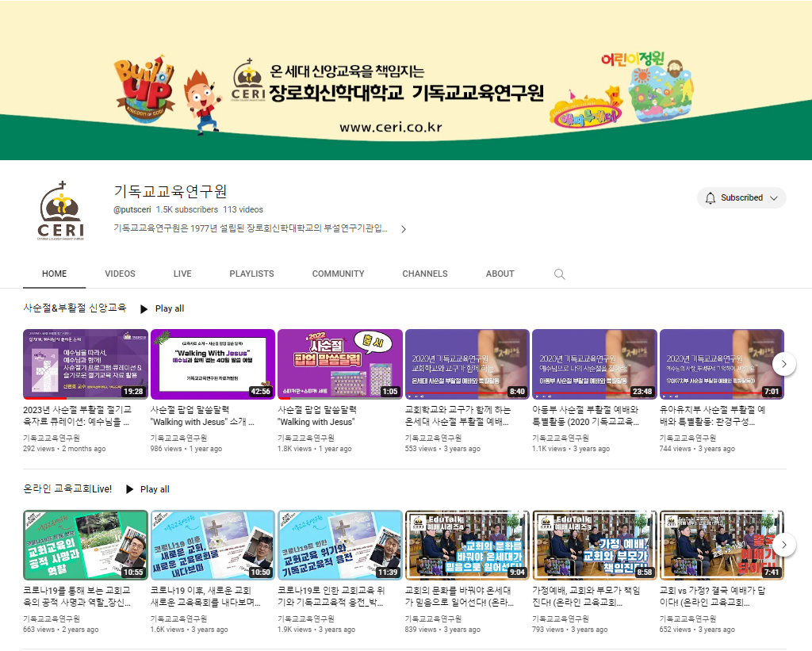Click title 아동부 사순절 부활절 예배와 특별활동
812x651 pixels.
[586, 415]
